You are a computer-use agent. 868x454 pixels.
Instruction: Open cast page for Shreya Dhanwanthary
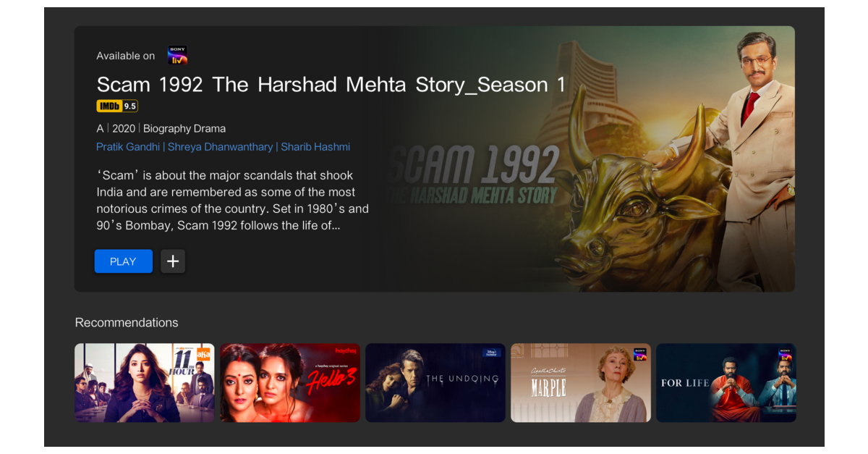[221, 147]
